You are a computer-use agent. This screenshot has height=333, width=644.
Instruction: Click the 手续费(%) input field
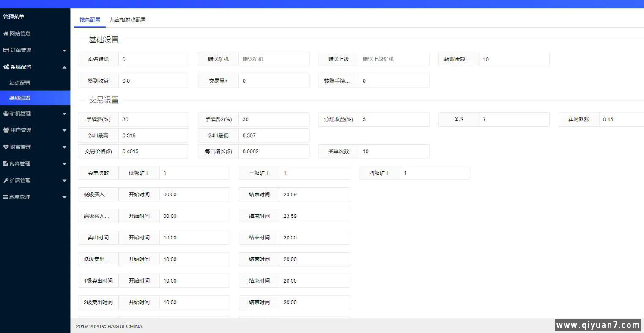click(x=153, y=120)
